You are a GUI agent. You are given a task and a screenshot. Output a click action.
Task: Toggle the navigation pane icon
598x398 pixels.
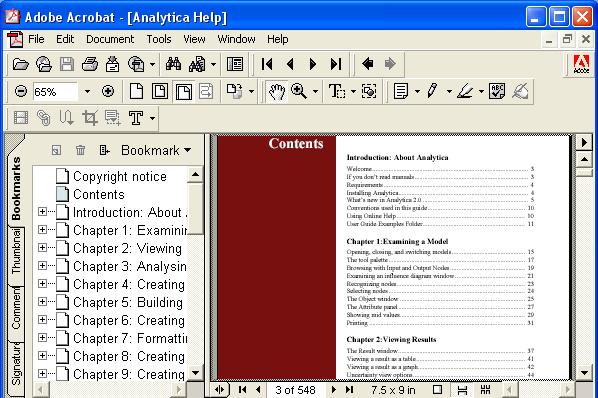click(x=235, y=64)
